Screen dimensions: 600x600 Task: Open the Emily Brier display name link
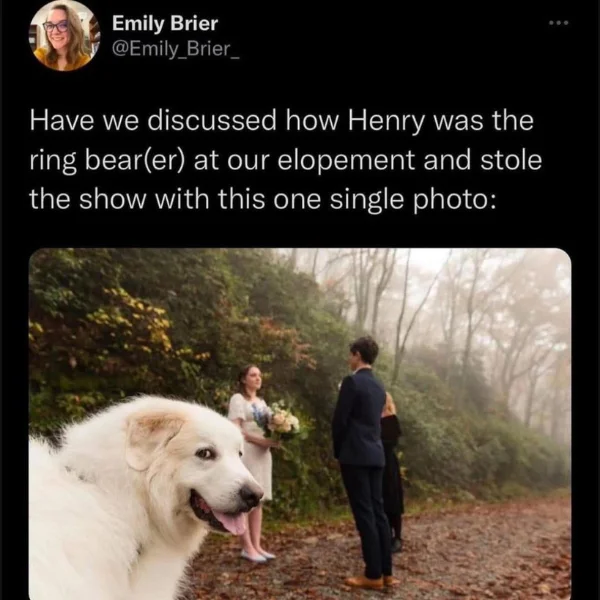click(165, 24)
